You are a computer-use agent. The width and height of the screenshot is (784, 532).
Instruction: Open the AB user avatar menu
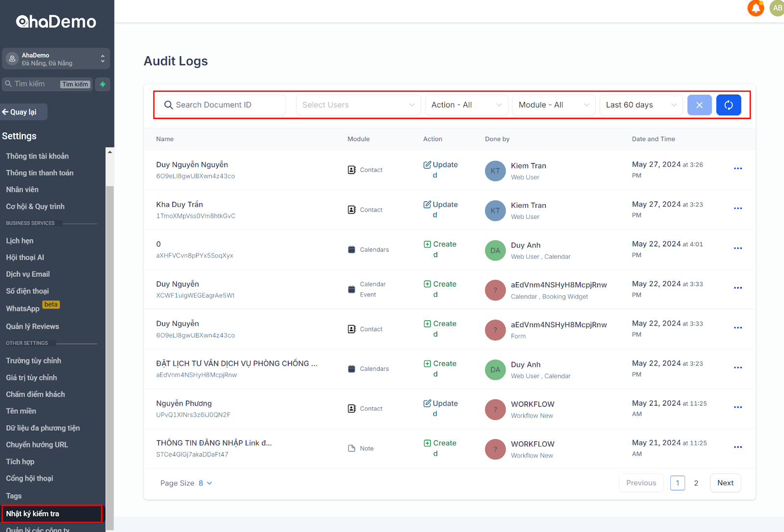click(x=777, y=8)
